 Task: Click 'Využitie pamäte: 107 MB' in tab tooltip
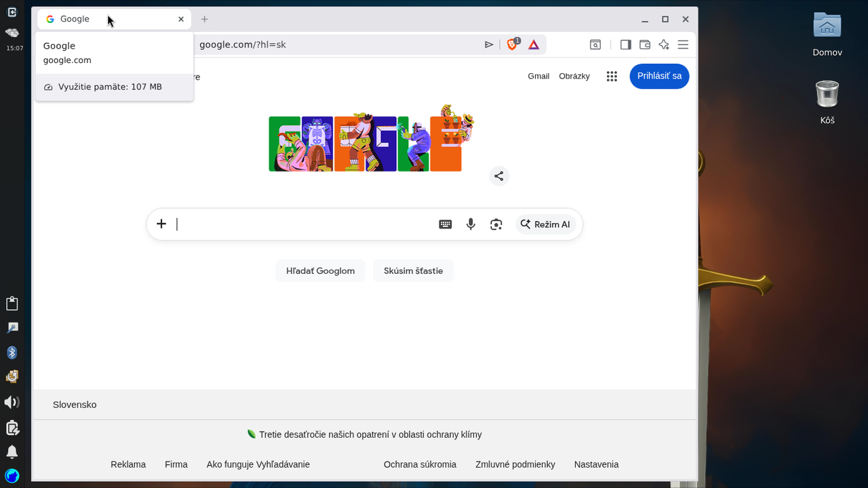pos(110,87)
